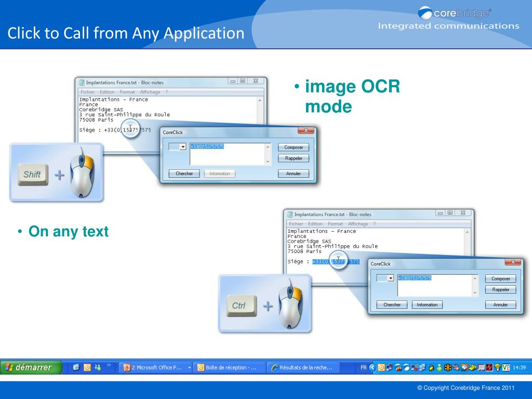Open Format menu in the Shift-example Notepad

127,92
